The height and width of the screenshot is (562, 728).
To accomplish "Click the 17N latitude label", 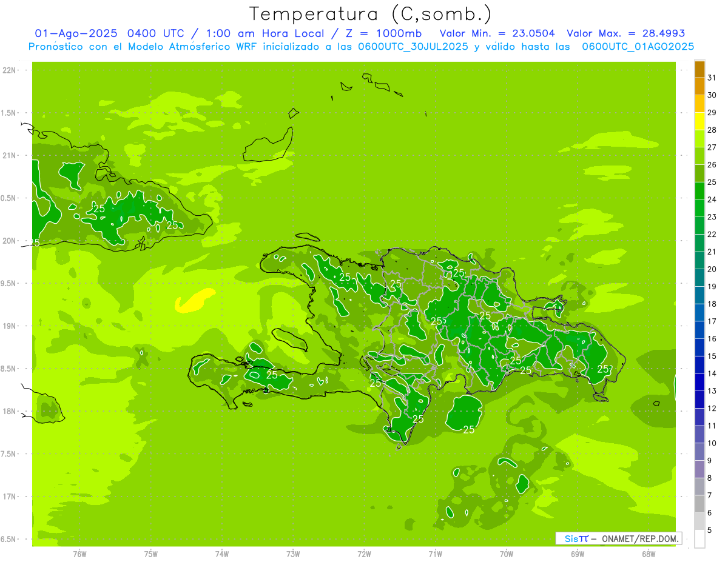I will (10, 497).
